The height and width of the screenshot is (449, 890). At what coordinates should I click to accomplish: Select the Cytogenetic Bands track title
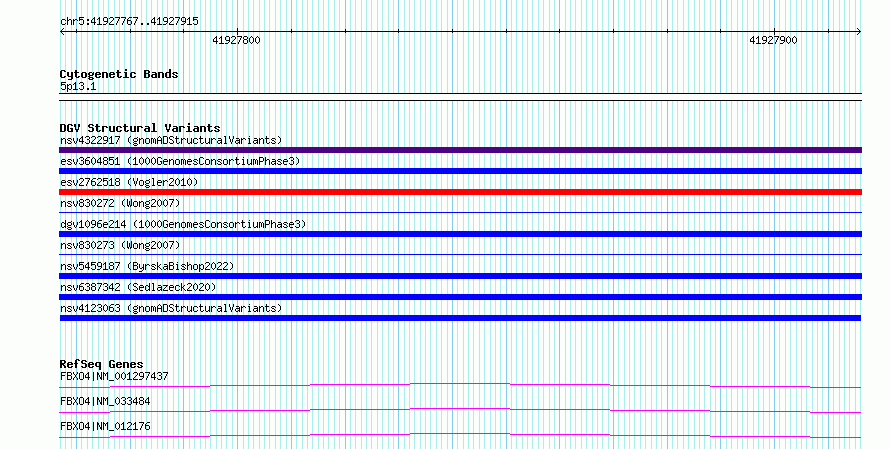tap(119, 74)
